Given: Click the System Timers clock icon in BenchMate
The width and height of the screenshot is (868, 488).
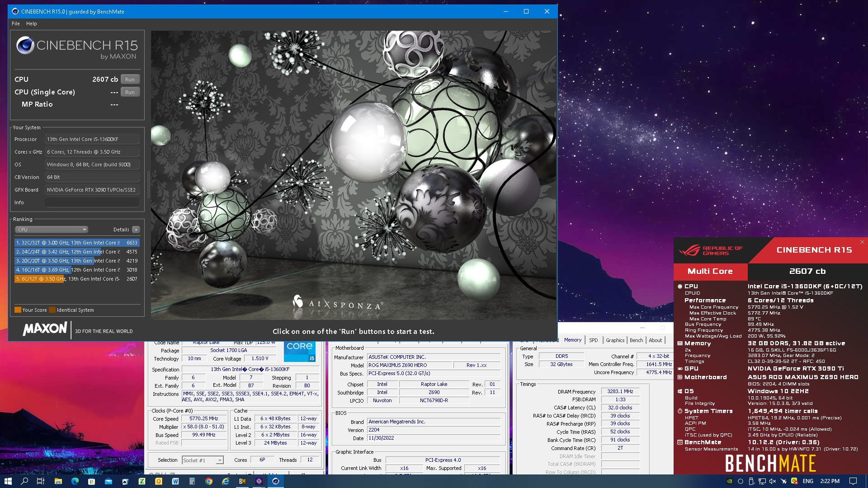Looking at the screenshot, I should [680, 411].
